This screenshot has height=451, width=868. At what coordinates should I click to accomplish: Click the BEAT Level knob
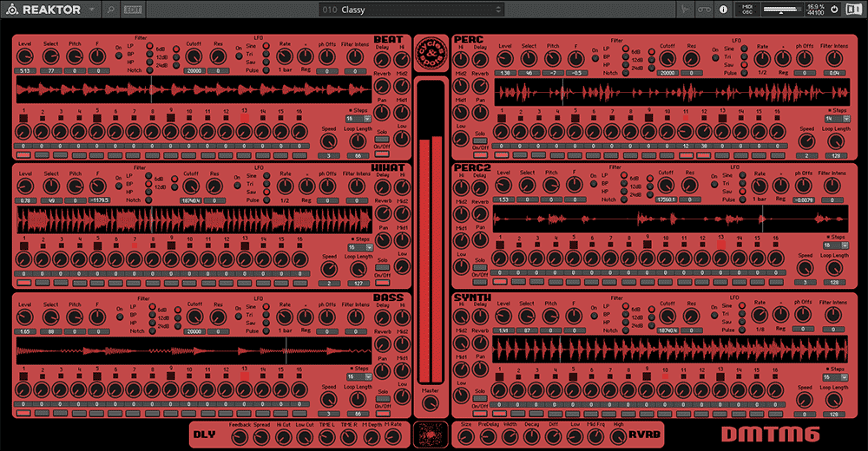click(24, 56)
